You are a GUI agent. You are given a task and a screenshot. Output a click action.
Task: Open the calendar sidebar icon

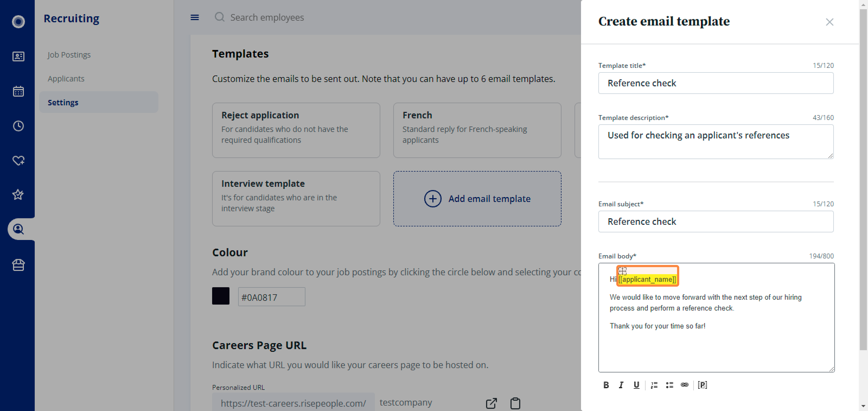[x=18, y=91]
